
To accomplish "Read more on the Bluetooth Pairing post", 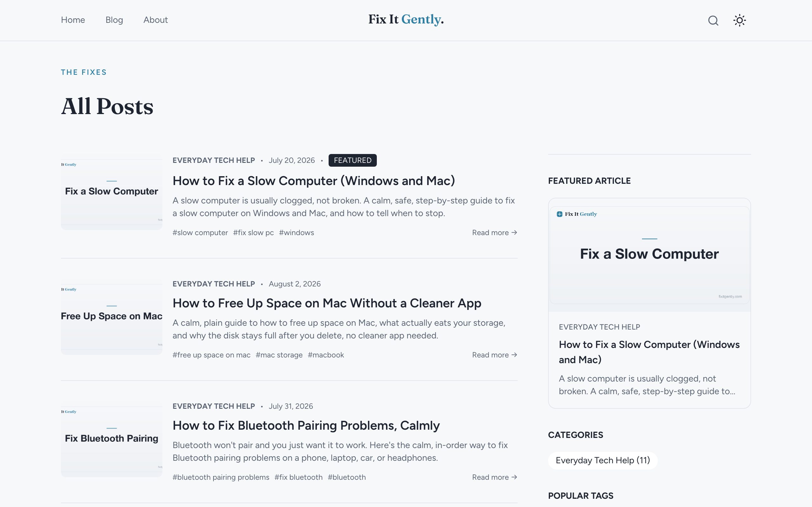I will pyautogui.click(x=494, y=477).
